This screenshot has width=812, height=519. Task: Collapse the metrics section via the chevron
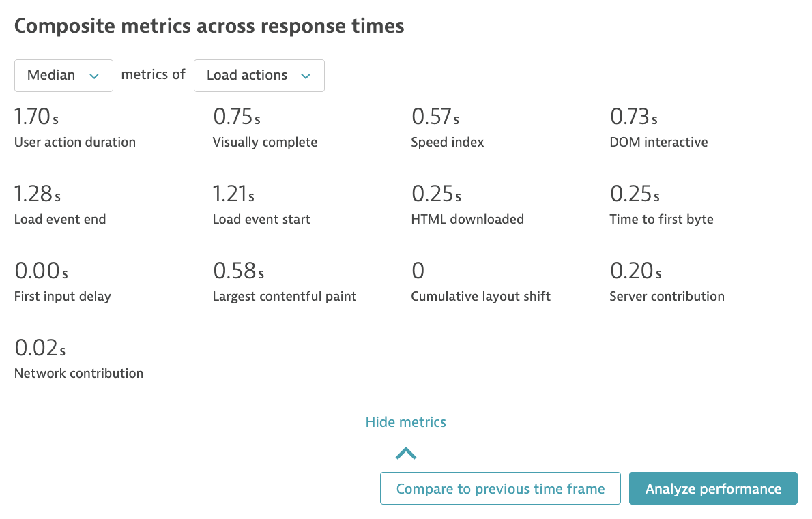(406, 453)
